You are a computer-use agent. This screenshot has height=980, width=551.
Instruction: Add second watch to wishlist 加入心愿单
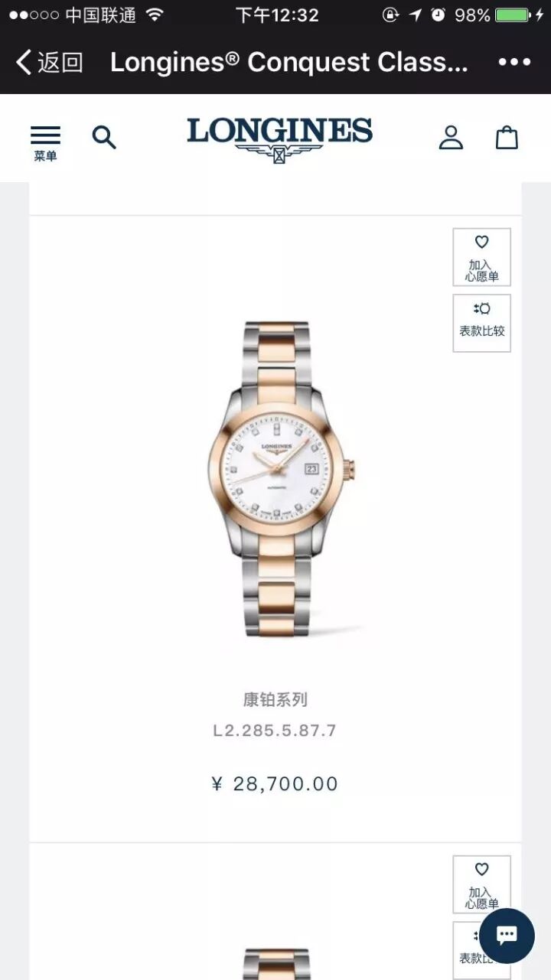[482, 884]
